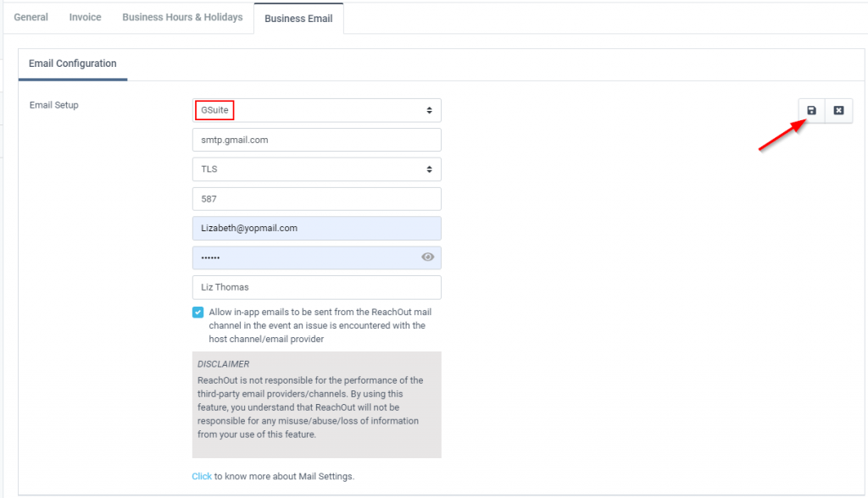Image resolution: width=868 pixels, height=498 pixels.
Task: Select the Email Setup label
Action: pyautogui.click(x=53, y=105)
